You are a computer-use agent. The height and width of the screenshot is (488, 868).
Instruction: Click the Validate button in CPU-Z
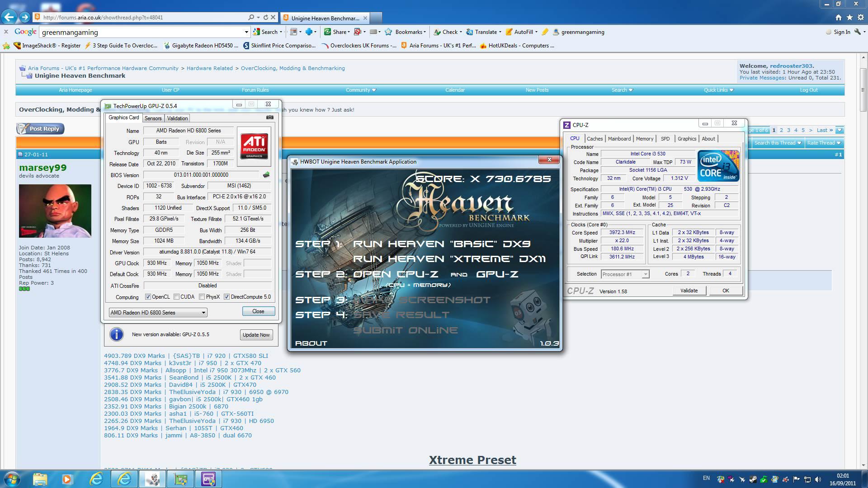point(689,291)
